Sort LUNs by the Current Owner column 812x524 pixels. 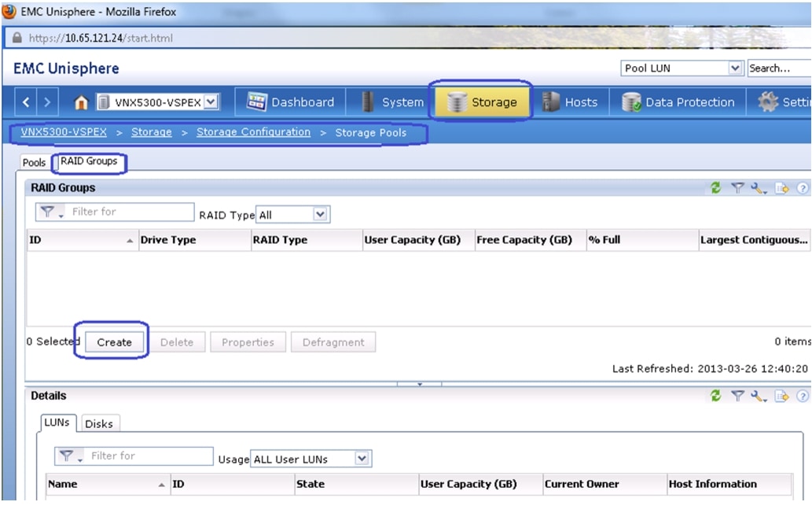coord(604,484)
